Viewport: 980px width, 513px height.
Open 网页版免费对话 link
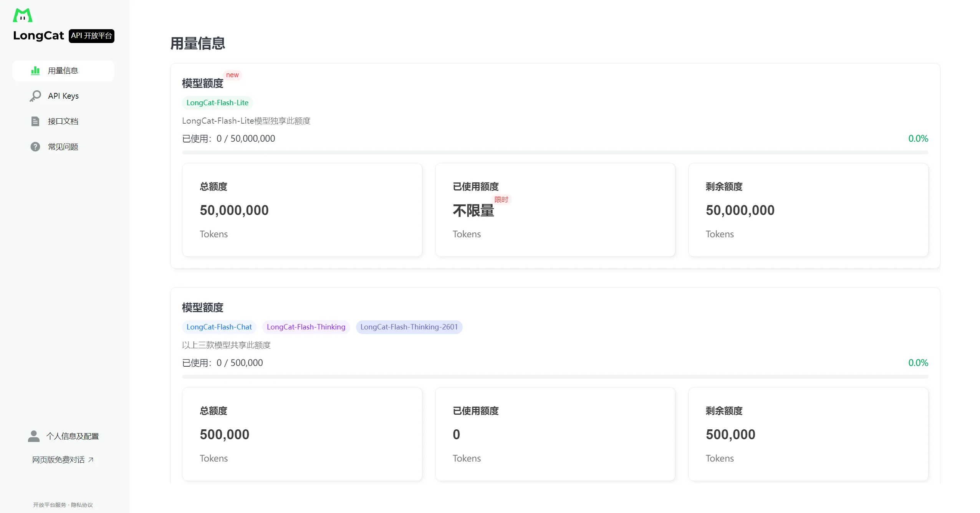[x=58, y=460]
